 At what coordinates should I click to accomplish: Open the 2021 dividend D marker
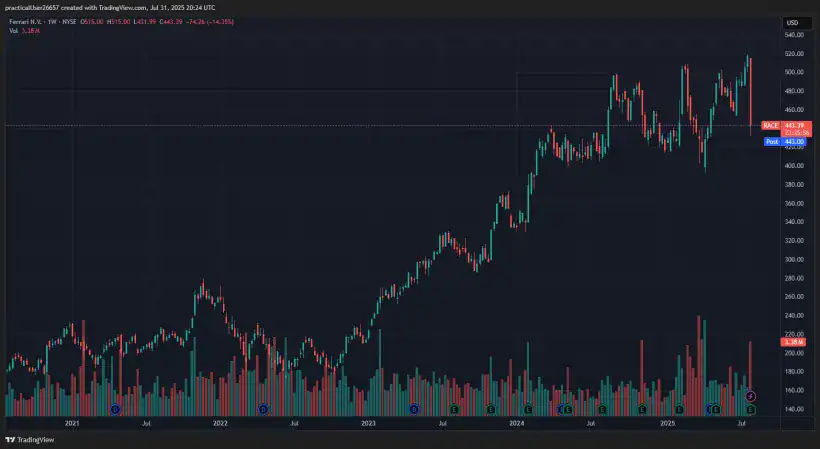click(115, 409)
